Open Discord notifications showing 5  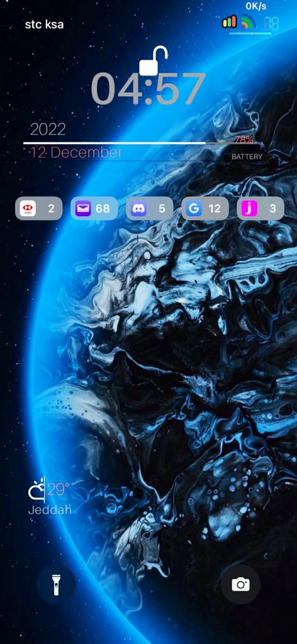[x=150, y=209]
